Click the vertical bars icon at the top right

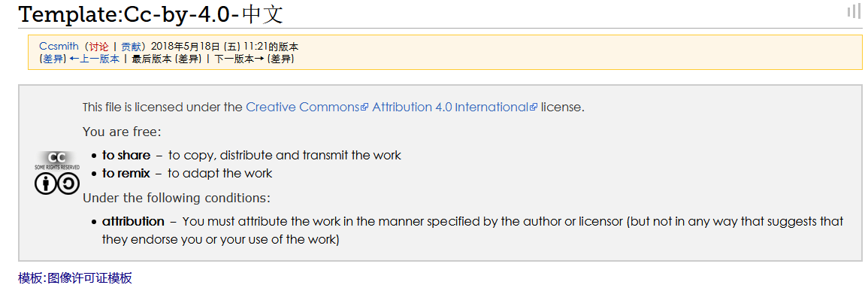[x=854, y=11]
